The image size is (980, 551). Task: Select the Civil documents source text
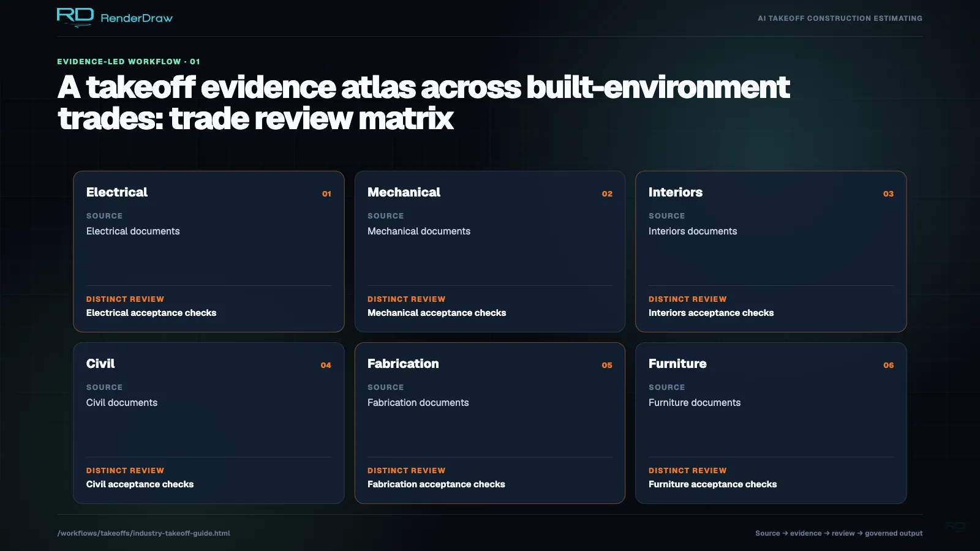pos(122,402)
